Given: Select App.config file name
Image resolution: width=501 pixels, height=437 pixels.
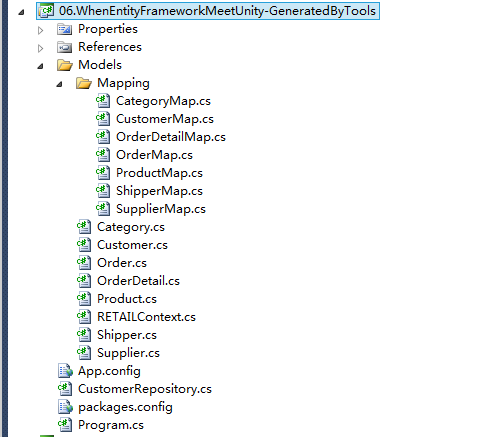Looking at the screenshot, I should tap(109, 371).
